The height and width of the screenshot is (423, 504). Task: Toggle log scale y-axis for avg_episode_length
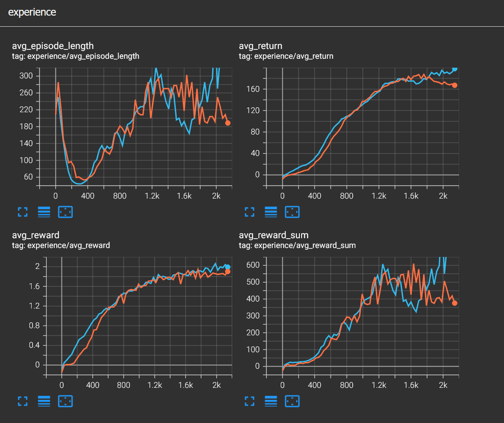coord(44,212)
